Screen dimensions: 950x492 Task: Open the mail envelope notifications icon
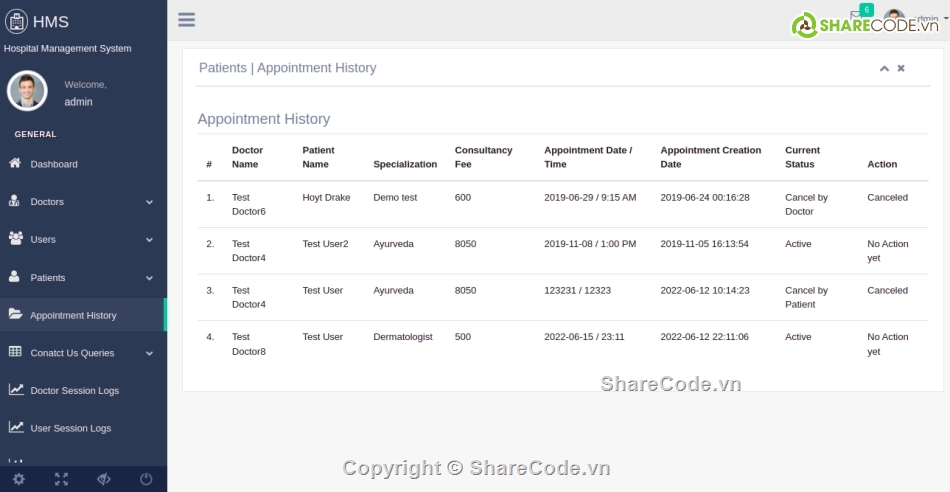point(856,17)
